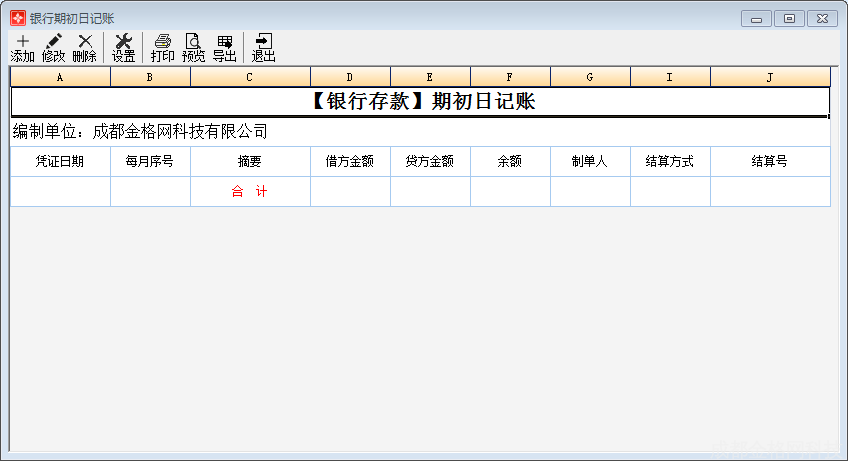Click the red 合计 total cell
This screenshot has width=848, height=461.
click(x=250, y=192)
